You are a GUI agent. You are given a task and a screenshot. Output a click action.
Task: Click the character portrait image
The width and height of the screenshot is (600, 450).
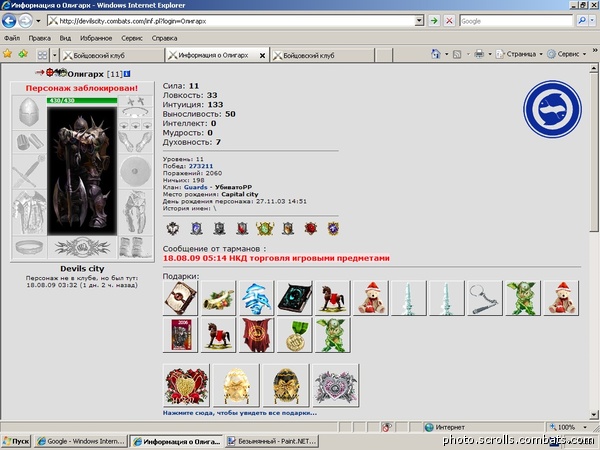82,171
